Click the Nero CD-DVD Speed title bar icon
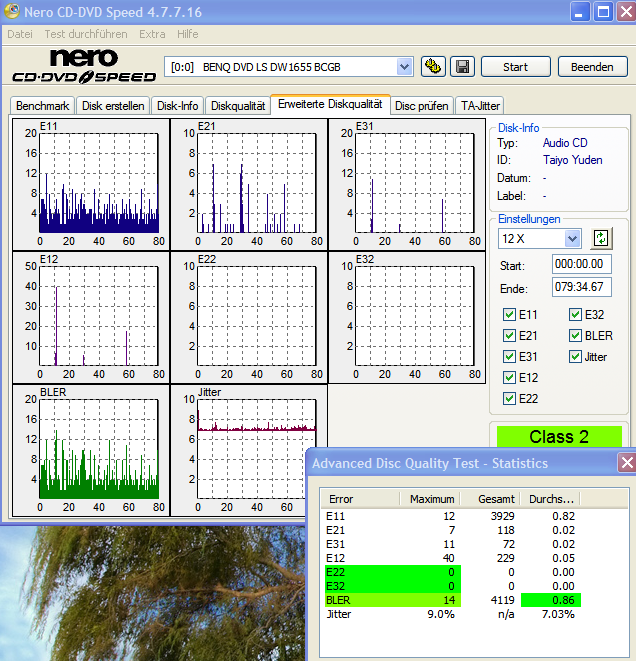 pos(13,12)
